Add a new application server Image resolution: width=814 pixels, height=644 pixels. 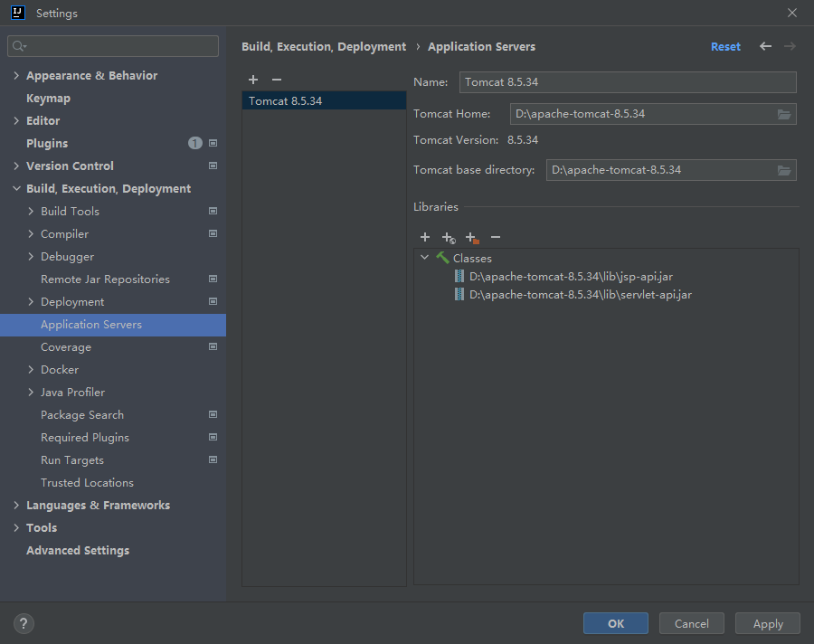pos(253,80)
